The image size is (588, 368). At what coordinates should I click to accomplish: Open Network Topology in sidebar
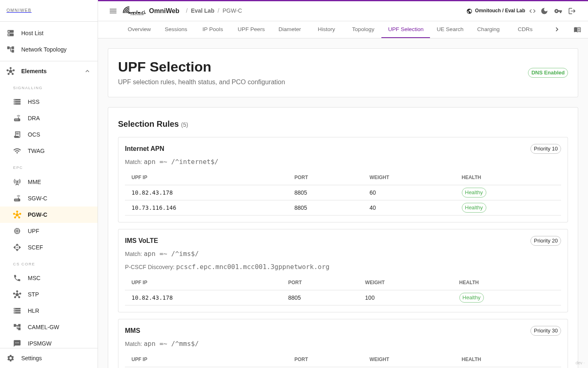pos(49,49)
